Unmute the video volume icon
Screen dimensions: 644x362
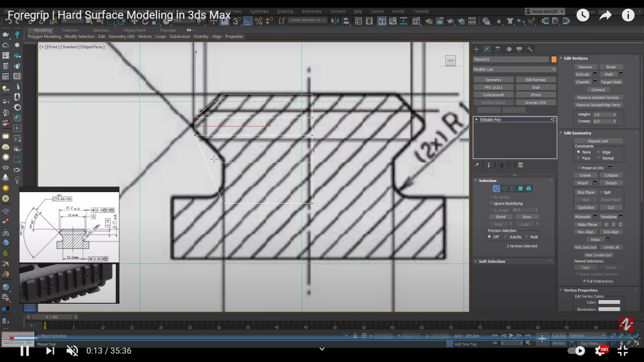point(72,350)
